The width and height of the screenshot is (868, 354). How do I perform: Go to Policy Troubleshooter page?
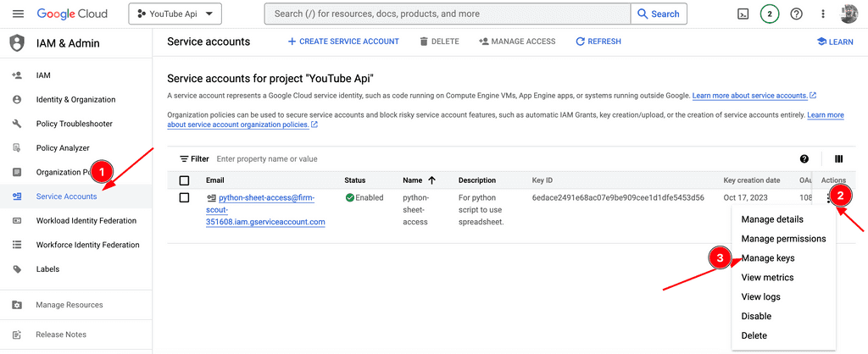(x=75, y=124)
